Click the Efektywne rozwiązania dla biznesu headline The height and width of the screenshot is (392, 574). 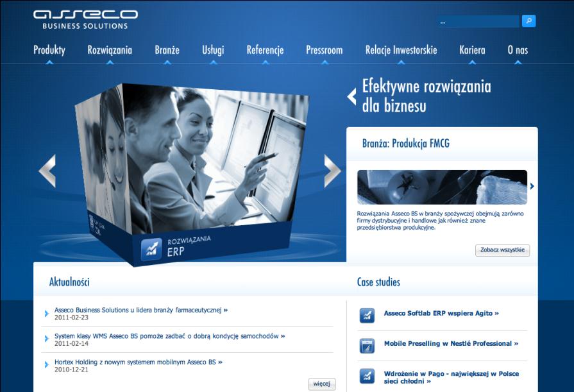(426, 96)
